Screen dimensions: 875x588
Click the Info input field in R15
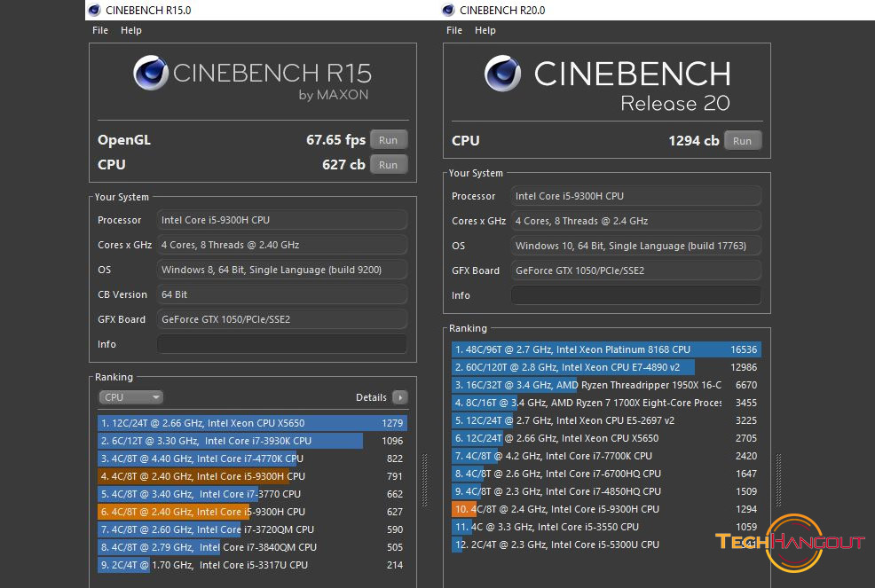[282, 344]
